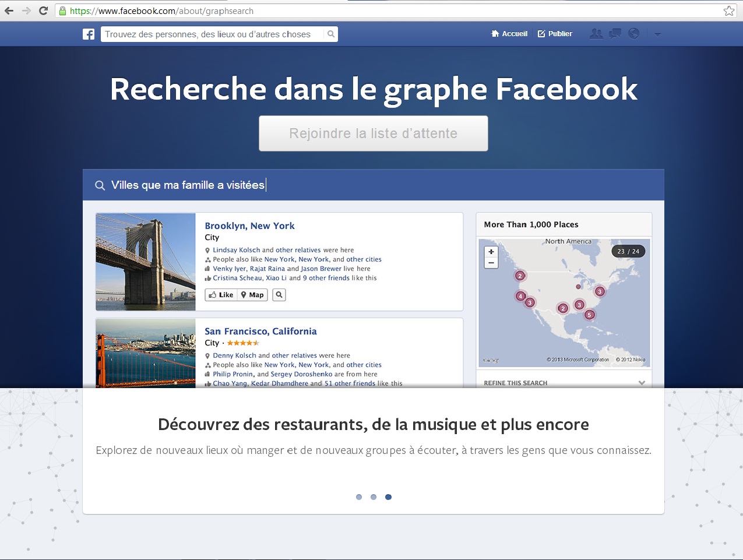Click the search icon button beside Map
The height and width of the screenshot is (560, 743).
click(279, 295)
